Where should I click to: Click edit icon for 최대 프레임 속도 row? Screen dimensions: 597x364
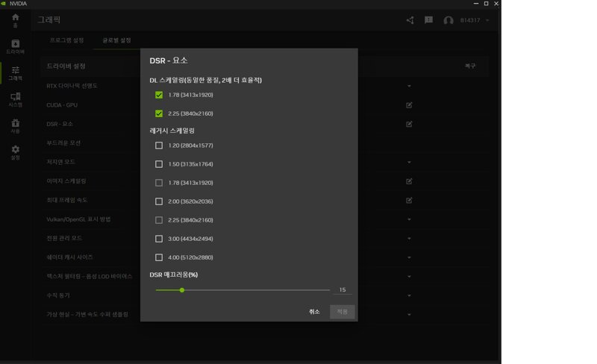[x=409, y=201]
